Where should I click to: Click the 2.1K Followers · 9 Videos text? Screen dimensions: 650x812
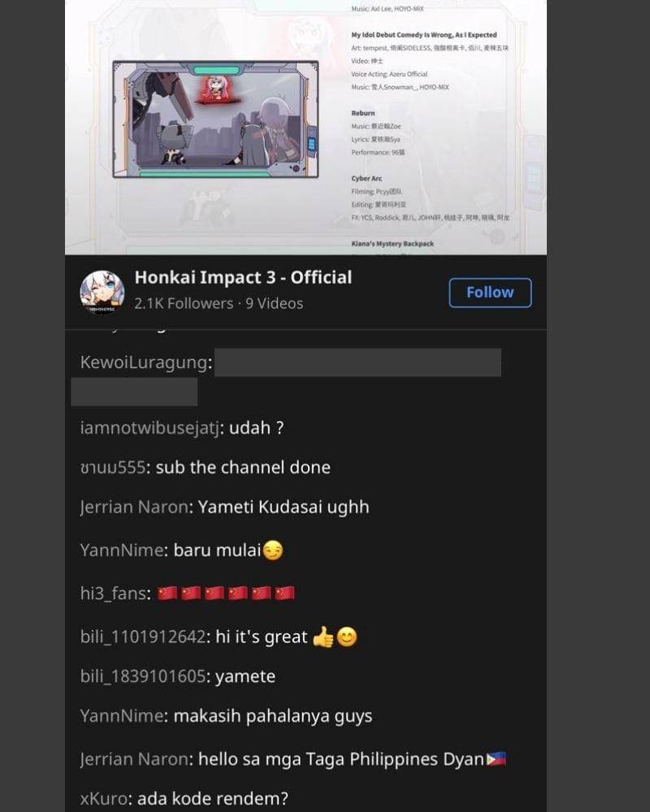pyautogui.click(x=219, y=303)
